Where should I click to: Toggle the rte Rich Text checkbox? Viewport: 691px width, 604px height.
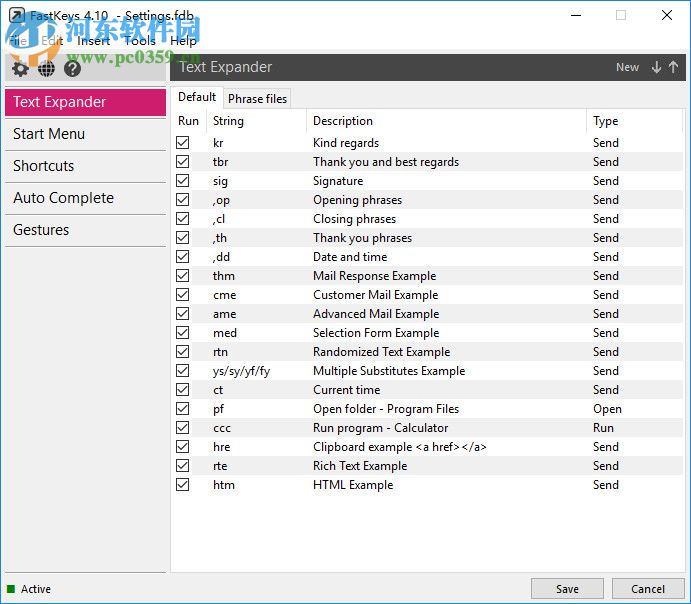[x=182, y=466]
